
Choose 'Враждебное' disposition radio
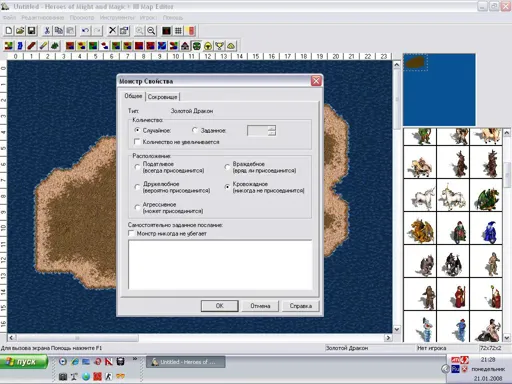pyautogui.click(x=227, y=167)
